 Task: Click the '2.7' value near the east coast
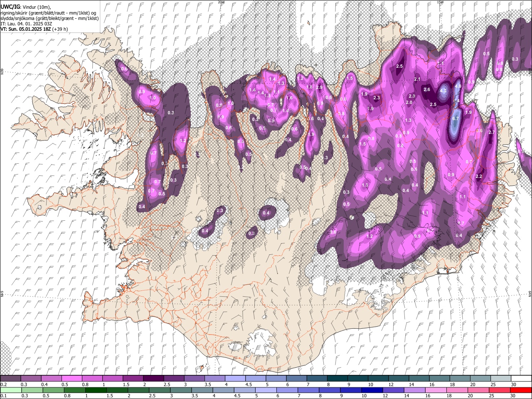click(492, 132)
